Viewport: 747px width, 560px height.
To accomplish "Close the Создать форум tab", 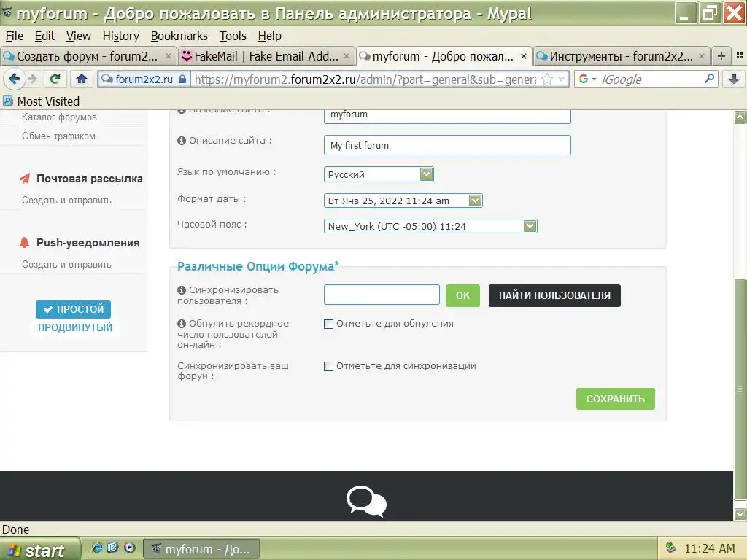I will coord(169,56).
